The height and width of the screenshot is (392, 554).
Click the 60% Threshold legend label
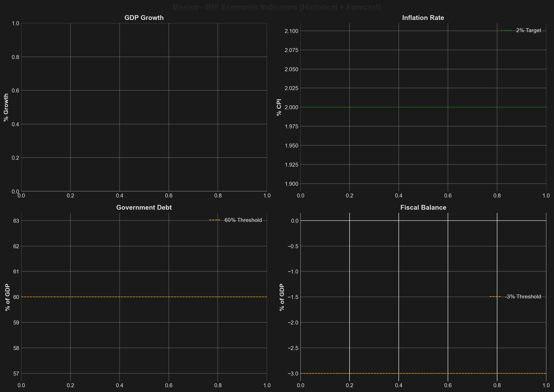coord(243,220)
